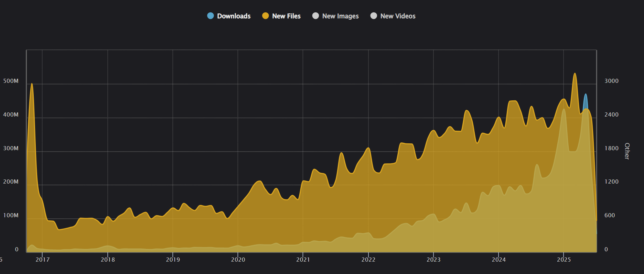Click the grey New Images legend dot

(315, 16)
